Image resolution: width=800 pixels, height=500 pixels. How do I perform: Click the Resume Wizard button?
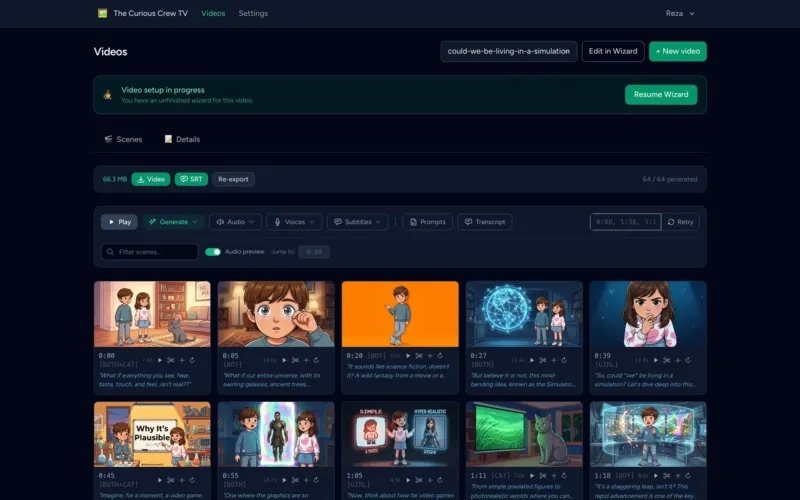click(x=661, y=94)
